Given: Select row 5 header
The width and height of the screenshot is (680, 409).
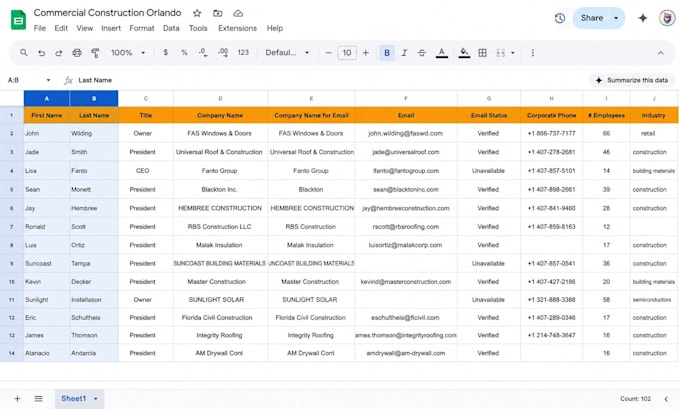Looking at the screenshot, I should [x=12, y=190].
